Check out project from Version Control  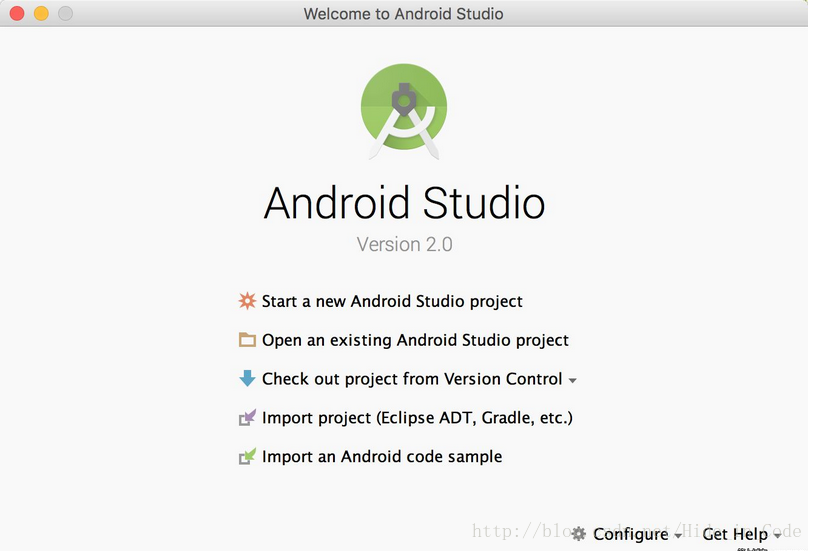point(412,379)
